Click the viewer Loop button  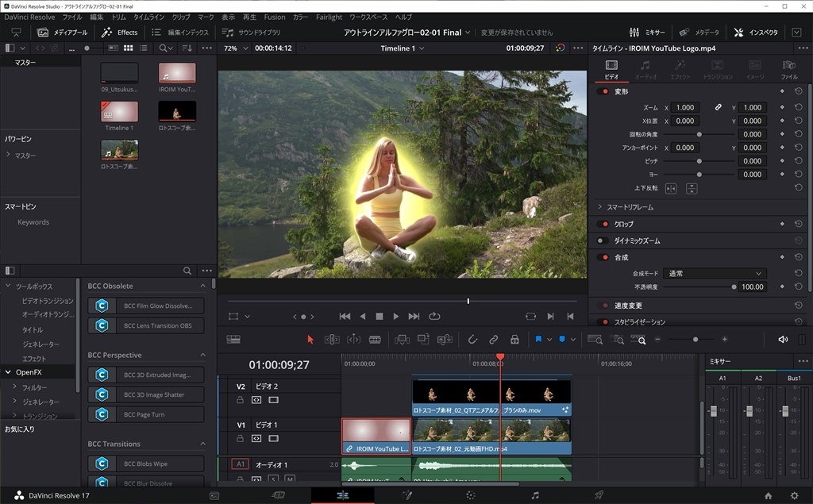click(x=434, y=316)
